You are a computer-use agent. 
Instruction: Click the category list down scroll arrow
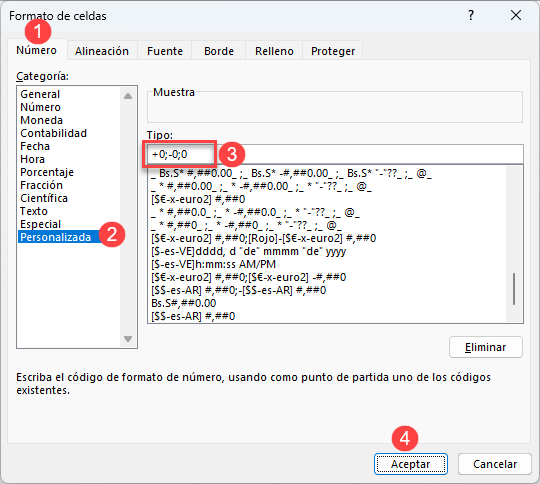coord(128,339)
